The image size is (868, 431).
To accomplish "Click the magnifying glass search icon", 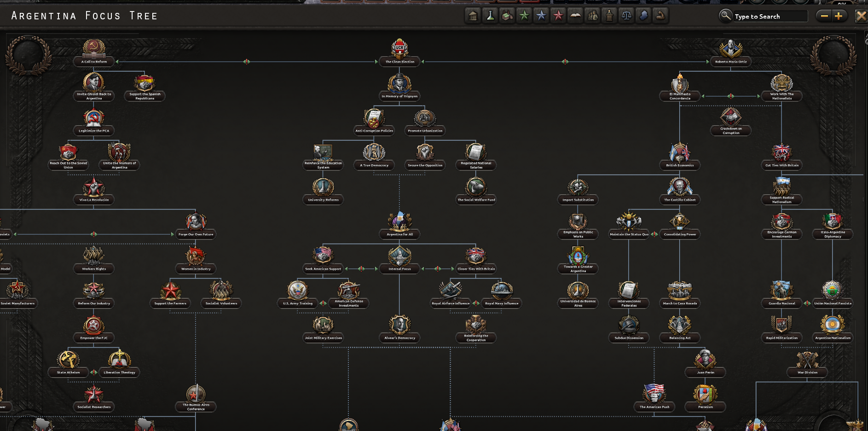I will [725, 16].
